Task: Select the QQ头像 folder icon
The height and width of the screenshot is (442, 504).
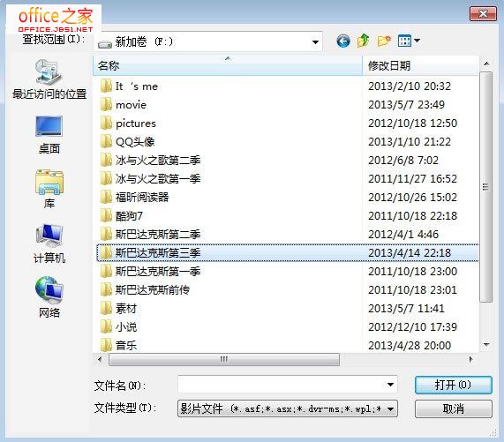Action: [106, 142]
